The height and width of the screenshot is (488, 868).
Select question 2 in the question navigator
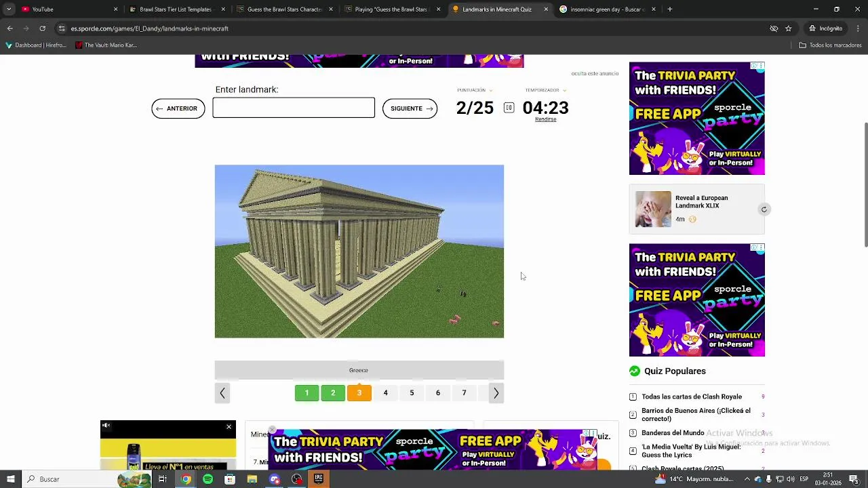[x=333, y=392]
